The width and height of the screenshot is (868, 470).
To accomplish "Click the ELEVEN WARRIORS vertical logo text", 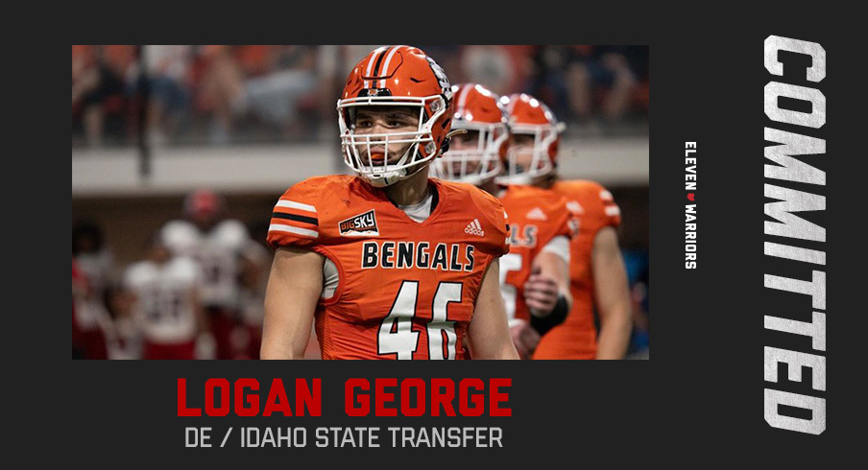I will [x=690, y=205].
